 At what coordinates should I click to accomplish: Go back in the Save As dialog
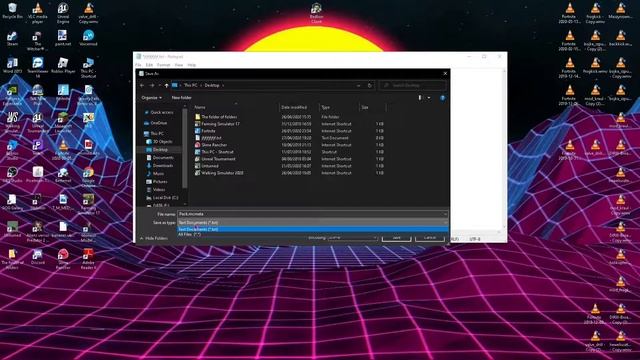tap(142, 85)
